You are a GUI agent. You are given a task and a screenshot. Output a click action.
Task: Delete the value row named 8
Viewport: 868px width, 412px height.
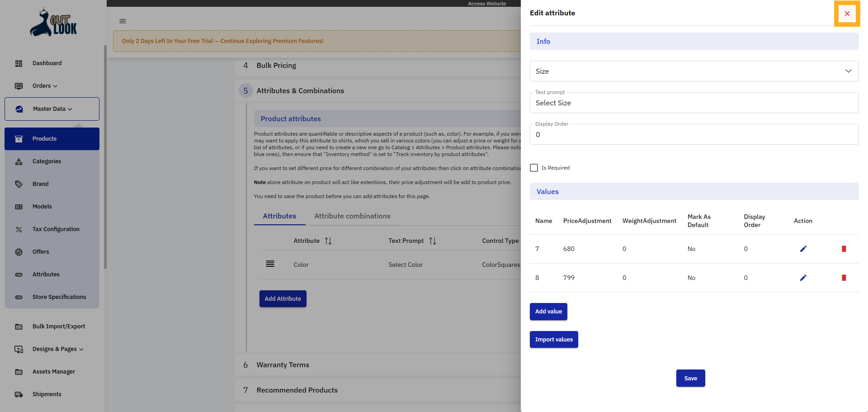[x=844, y=278]
